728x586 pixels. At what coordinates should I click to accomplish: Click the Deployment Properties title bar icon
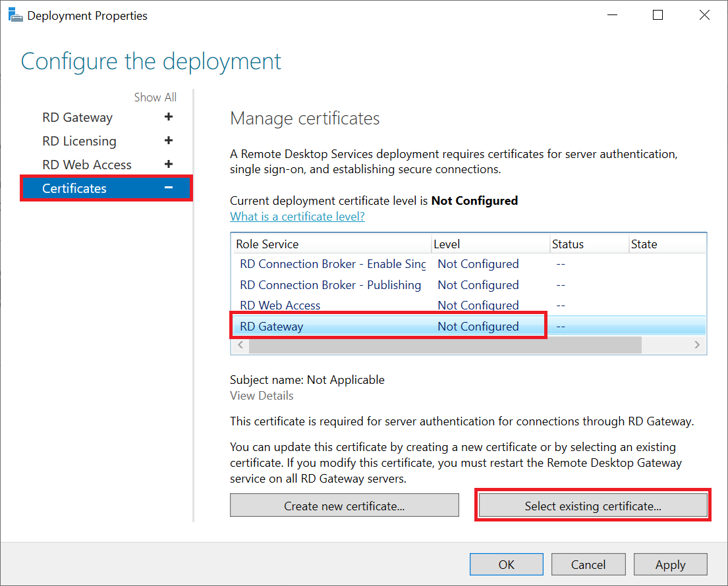pos(15,15)
